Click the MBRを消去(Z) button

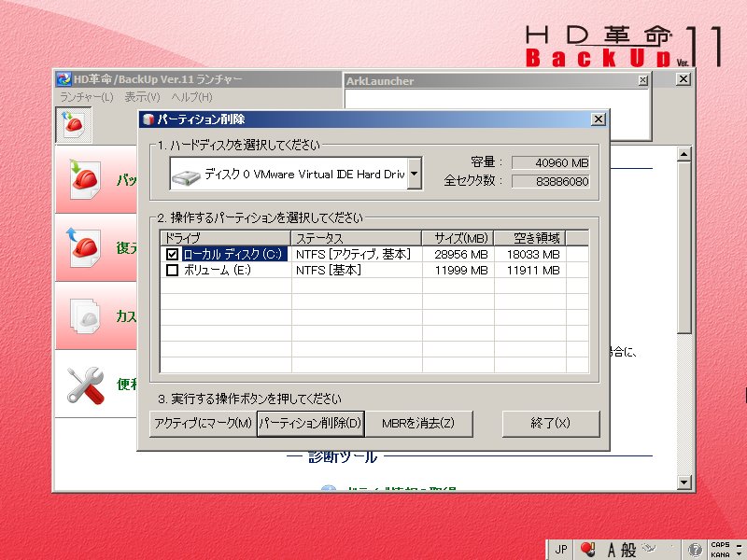(418, 424)
